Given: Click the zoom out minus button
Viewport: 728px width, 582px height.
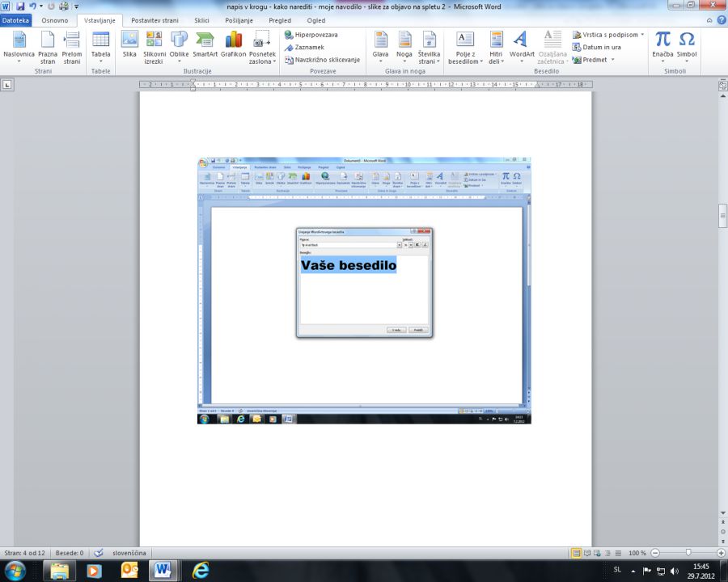Looking at the screenshot, I should coord(655,553).
